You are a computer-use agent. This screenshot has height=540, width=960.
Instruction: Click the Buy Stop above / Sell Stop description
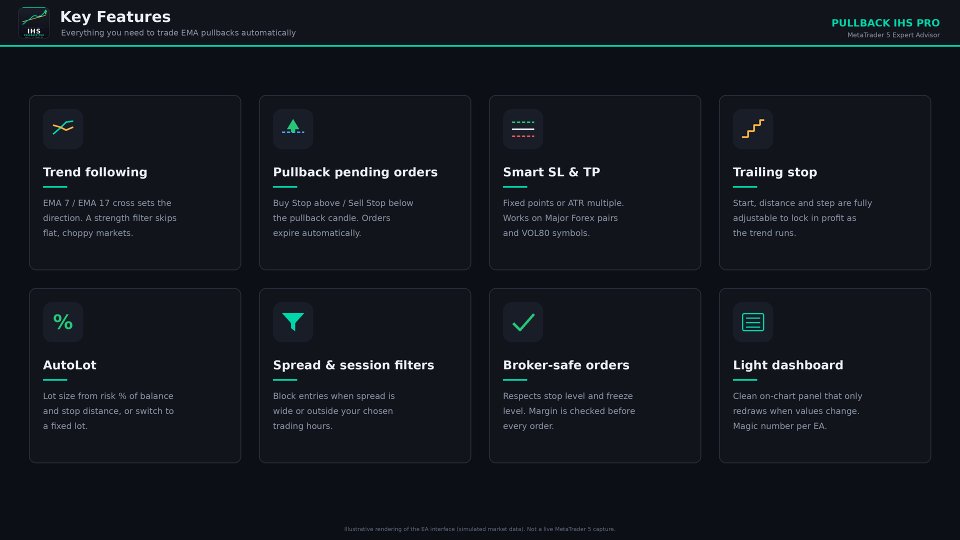[343, 218]
